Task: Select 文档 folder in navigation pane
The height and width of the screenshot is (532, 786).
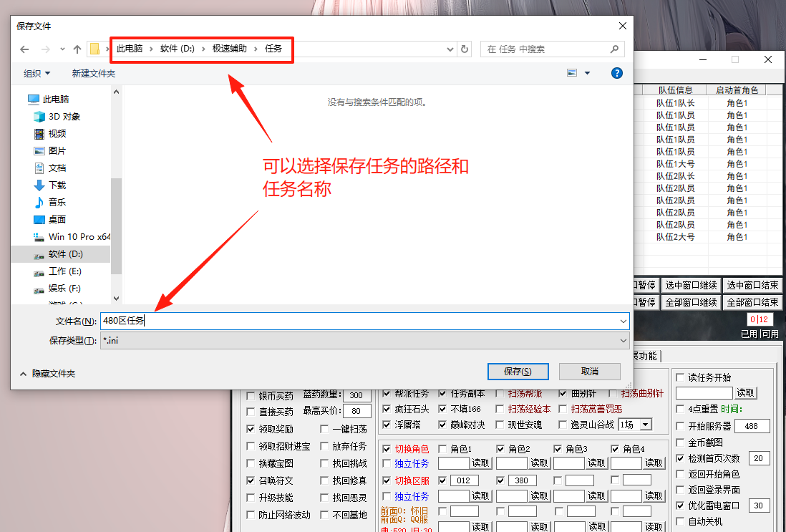Action: tap(57, 168)
